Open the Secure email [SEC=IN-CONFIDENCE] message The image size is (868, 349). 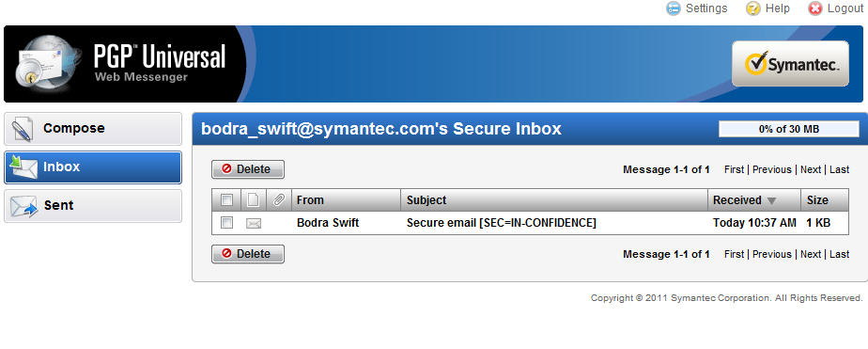[x=502, y=223]
